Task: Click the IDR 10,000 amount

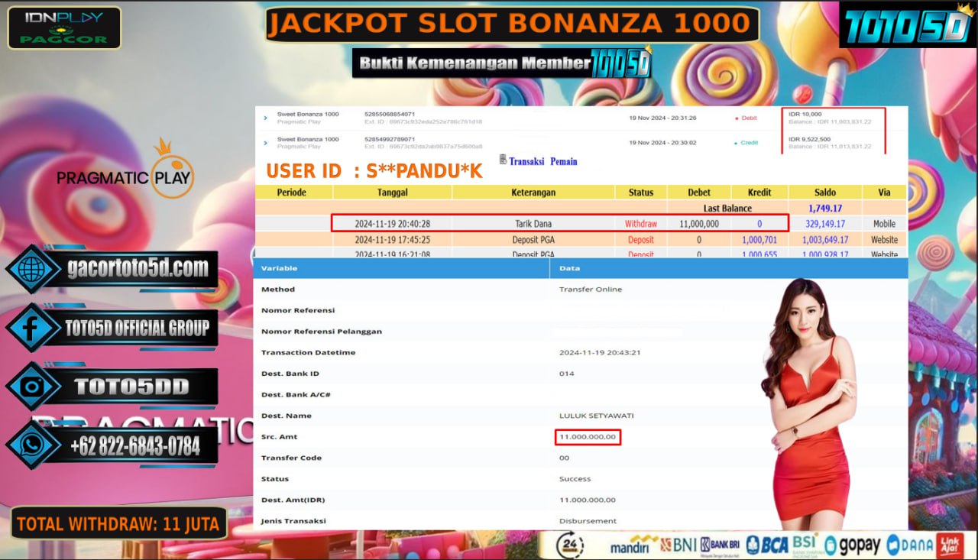Action: [x=805, y=114]
